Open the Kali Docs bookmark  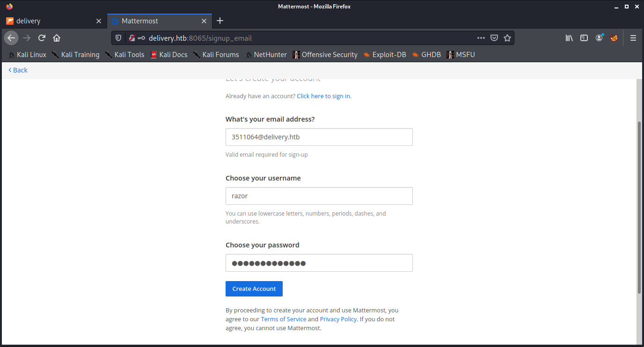(169, 55)
